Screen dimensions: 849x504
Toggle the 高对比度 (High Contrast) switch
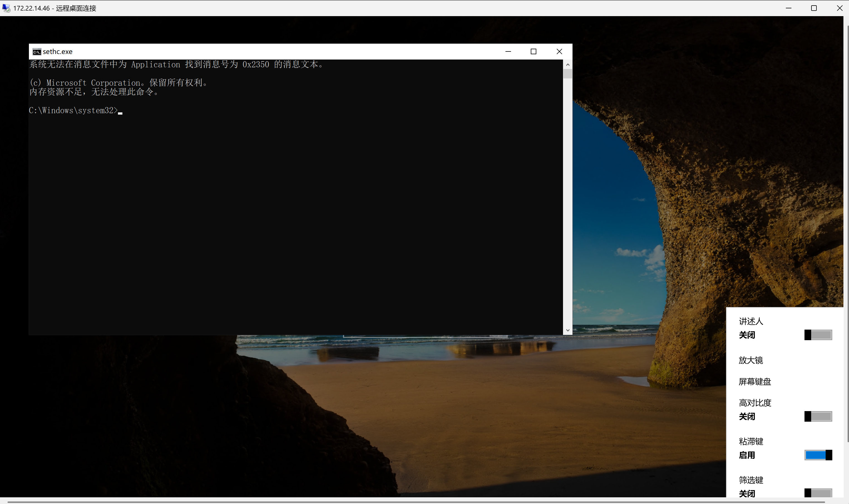[818, 416]
